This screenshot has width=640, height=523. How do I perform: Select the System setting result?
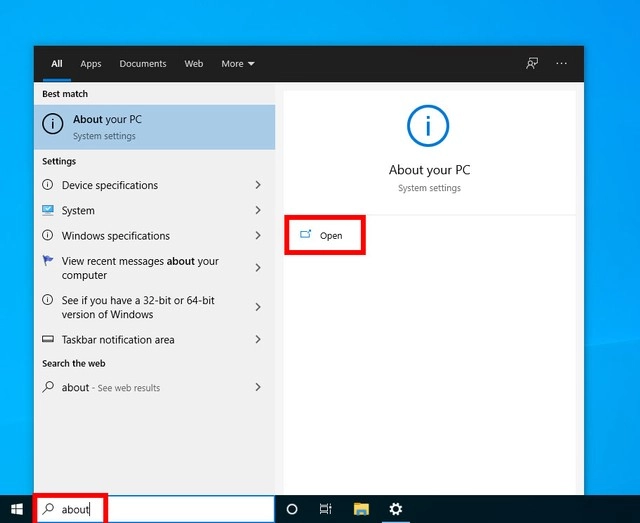click(x=155, y=210)
